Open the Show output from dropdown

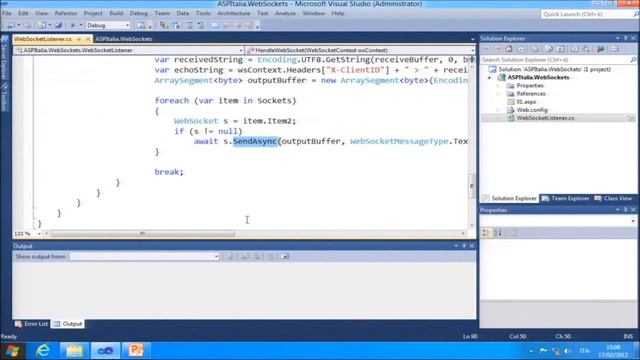click(x=144, y=256)
